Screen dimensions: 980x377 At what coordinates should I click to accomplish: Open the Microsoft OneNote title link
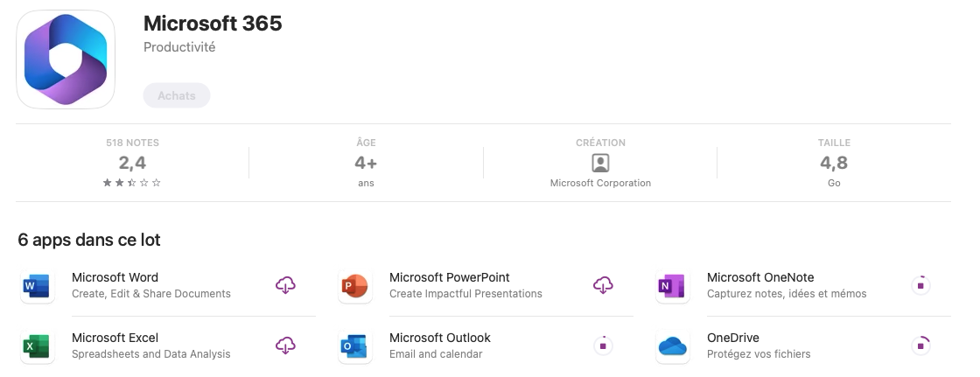[x=760, y=277]
